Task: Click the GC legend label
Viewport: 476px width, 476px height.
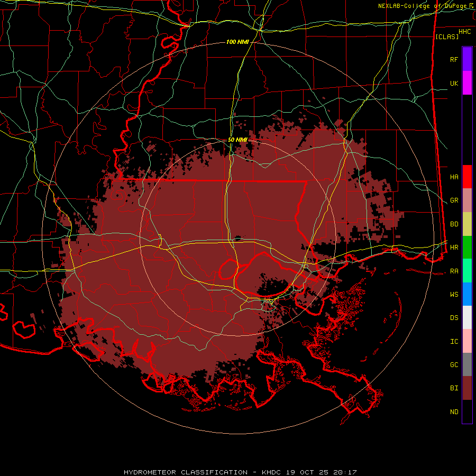Action: click(x=454, y=364)
